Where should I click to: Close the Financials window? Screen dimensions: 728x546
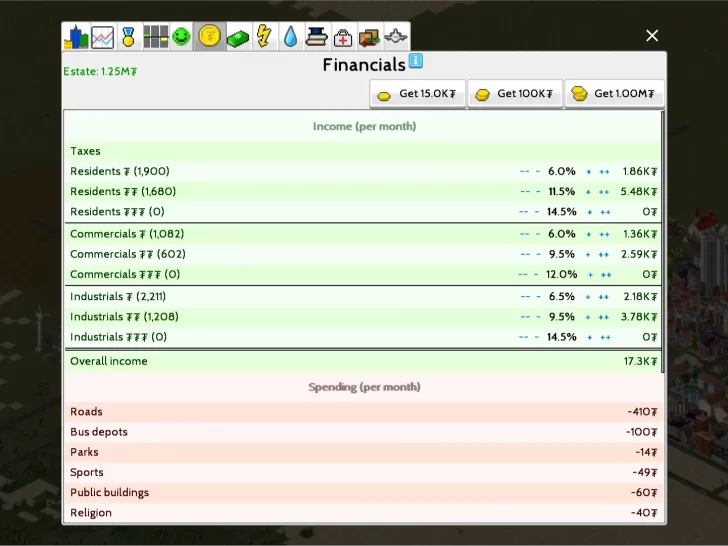click(652, 36)
